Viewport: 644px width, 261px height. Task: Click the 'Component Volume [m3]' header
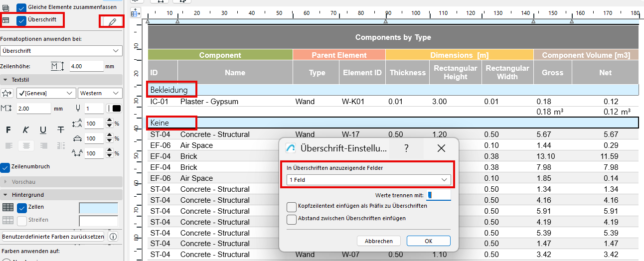coord(586,55)
